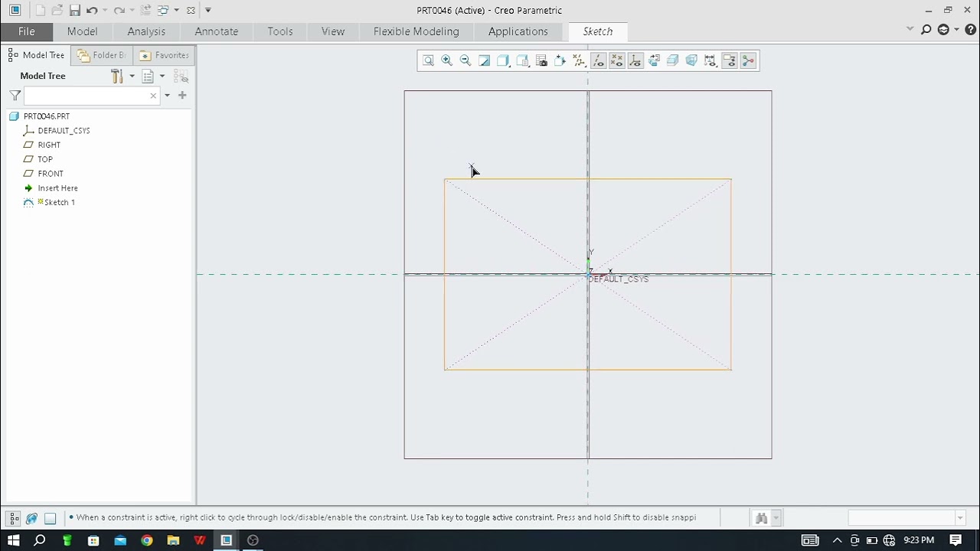
Task: Toggle coordinate system display
Action: point(635,60)
